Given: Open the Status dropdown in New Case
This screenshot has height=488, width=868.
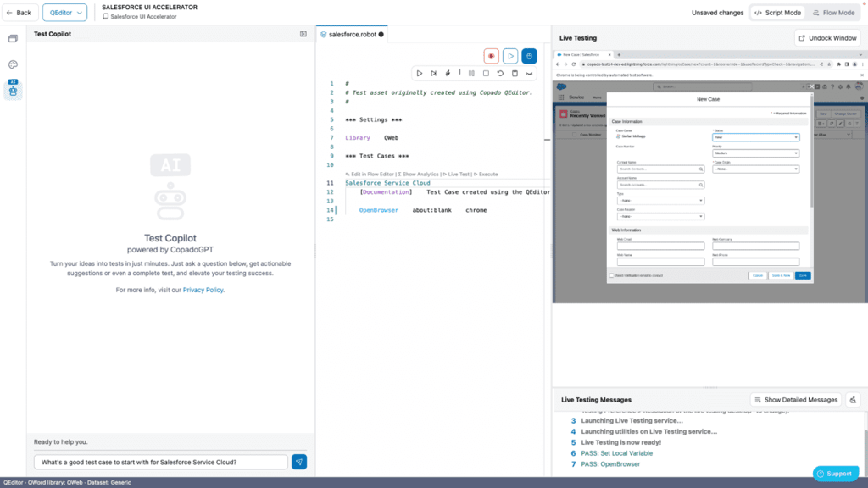Looking at the screenshot, I should pyautogui.click(x=755, y=137).
